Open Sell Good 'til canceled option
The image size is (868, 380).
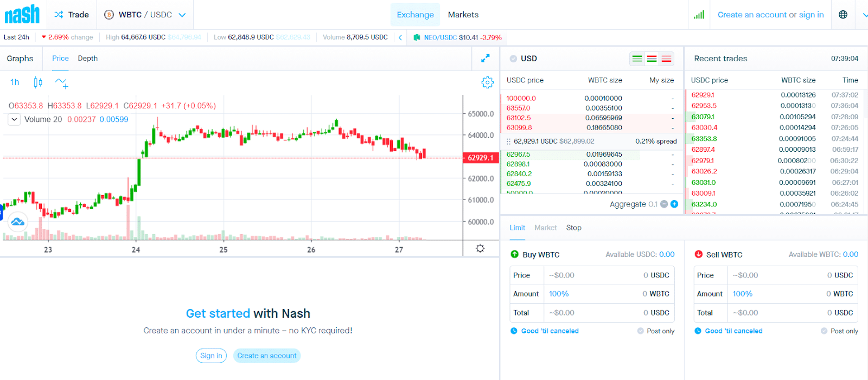[733, 331]
